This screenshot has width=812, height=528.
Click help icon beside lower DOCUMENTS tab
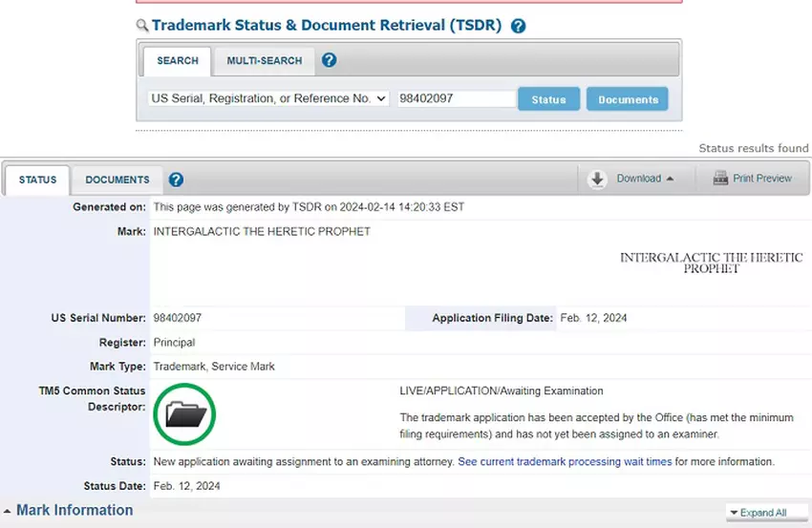coord(176,180)
